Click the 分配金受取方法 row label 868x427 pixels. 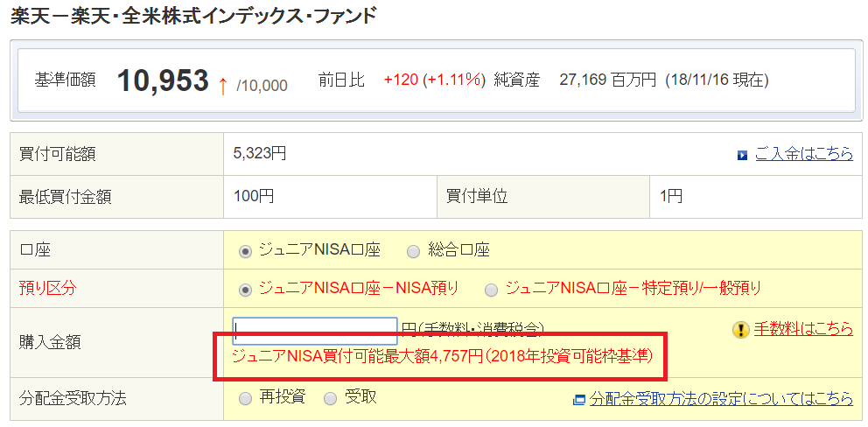(73, 398)
